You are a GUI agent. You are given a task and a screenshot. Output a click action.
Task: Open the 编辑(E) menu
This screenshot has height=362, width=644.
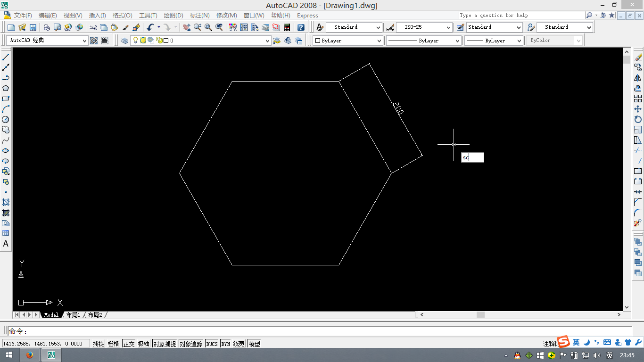pyautogui.click(x=48, y=16)
